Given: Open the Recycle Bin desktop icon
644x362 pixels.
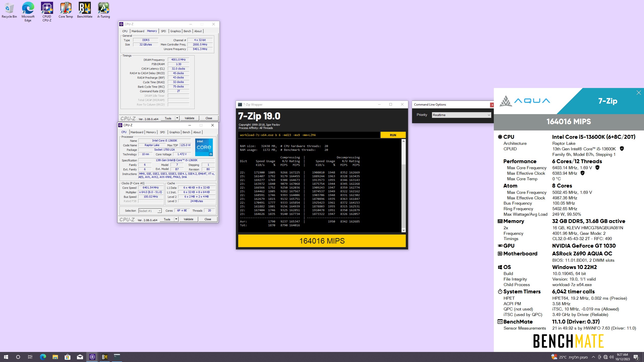Looking at the screenshot, I should (9, 11).
